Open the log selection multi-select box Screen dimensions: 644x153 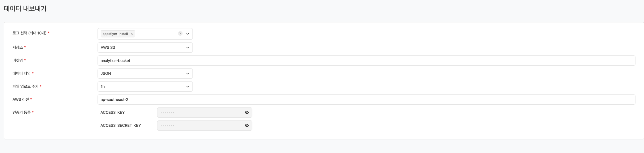coord(156,34)
